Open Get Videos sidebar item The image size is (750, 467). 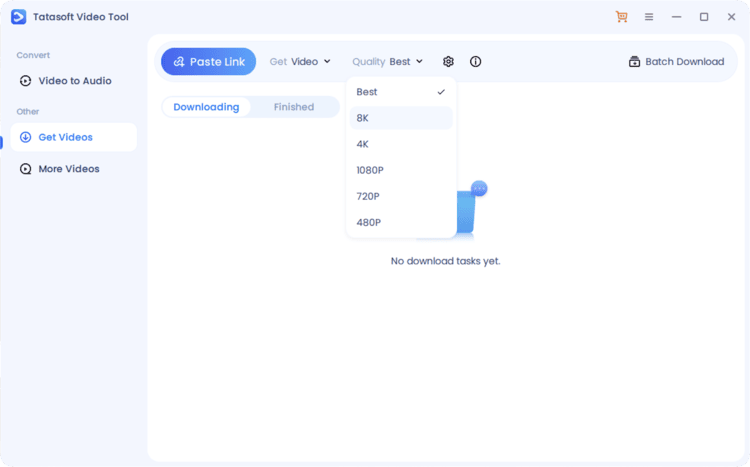point(74,137)
